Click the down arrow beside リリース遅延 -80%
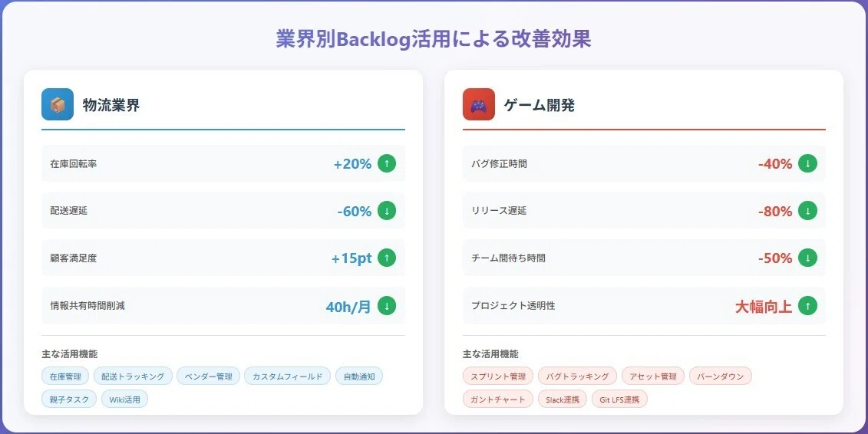Viewport: 868px width, 434px height. pos(807,211)
